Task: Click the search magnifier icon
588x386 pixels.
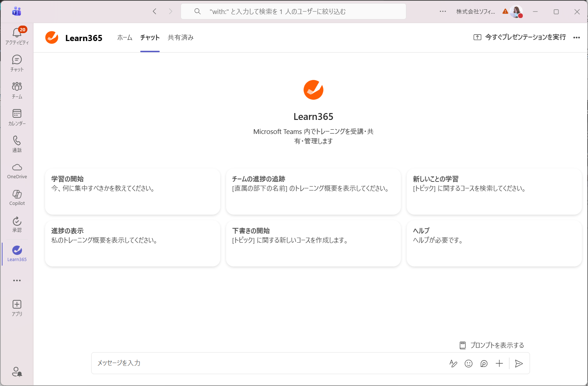Action: pyautogui.click(x=198, y=12)
